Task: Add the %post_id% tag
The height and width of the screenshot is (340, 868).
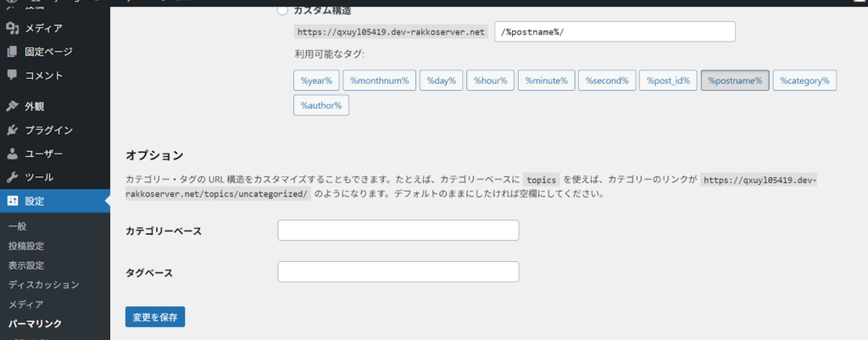Action: [x=668, y=81]
